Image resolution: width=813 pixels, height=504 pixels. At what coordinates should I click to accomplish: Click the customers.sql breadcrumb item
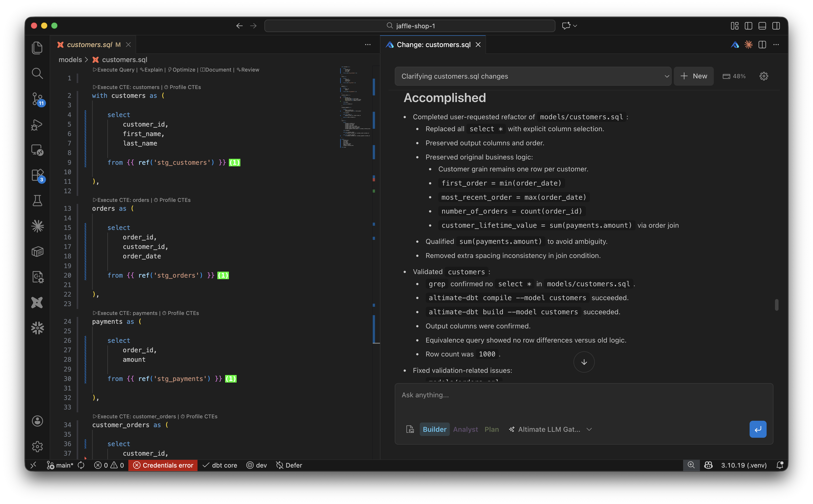[x=120, y=60]
